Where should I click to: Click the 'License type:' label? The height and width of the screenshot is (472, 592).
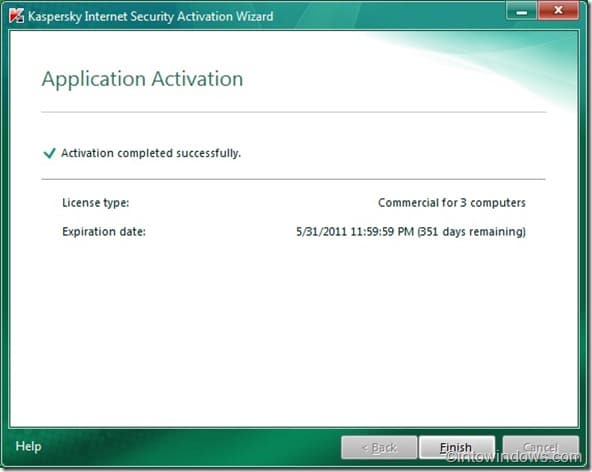tap(96, 203)
